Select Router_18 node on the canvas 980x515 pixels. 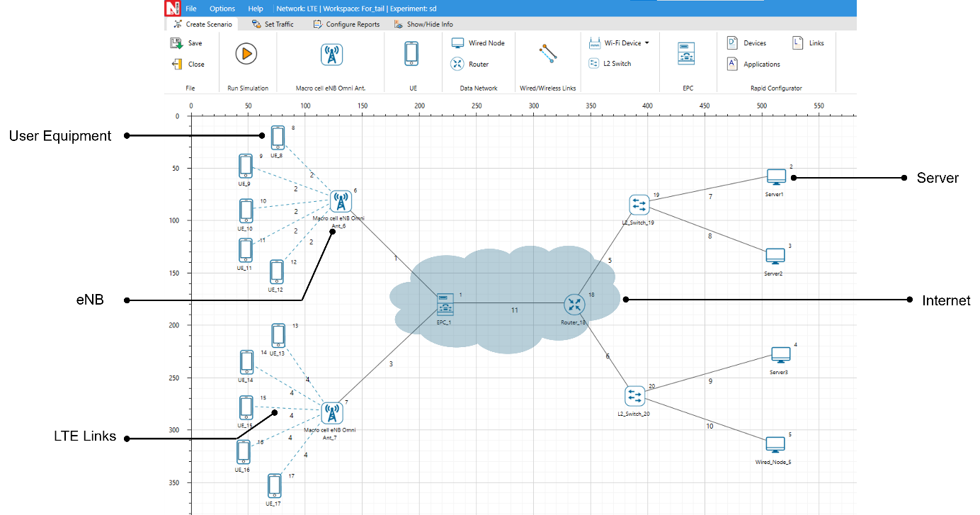[x=574, y=305]
